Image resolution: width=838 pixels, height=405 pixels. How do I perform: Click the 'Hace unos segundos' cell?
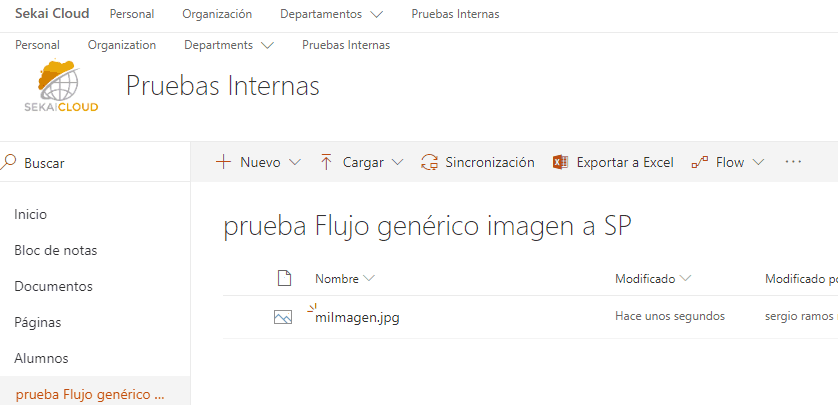click(x=670, y=316)
